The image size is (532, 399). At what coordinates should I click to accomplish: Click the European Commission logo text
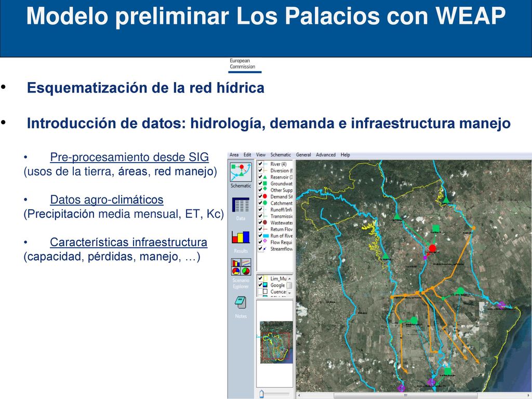[242, 63]
